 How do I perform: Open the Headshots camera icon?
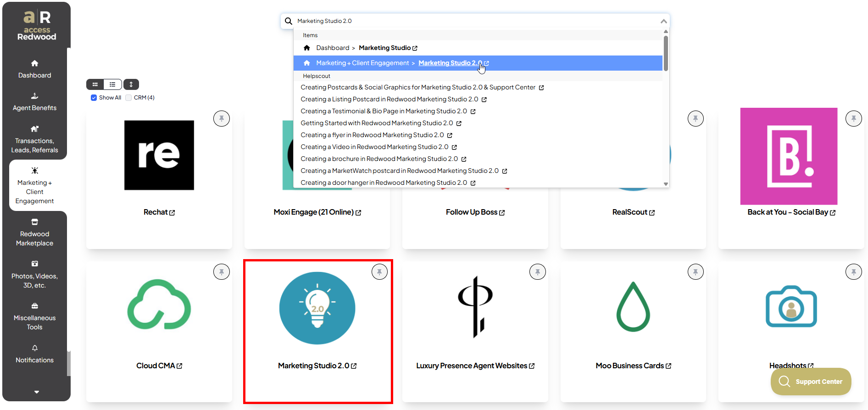click(x=791, y=307)
